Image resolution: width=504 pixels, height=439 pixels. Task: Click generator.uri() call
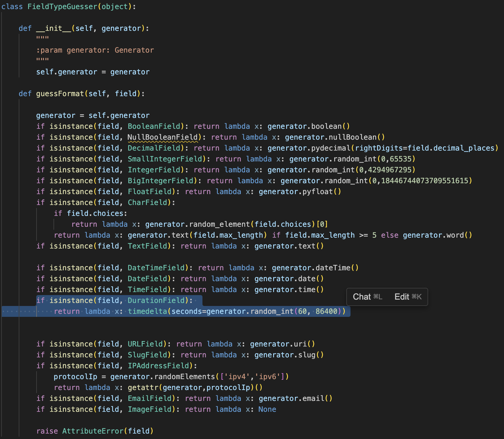click(x=283, y=344)
